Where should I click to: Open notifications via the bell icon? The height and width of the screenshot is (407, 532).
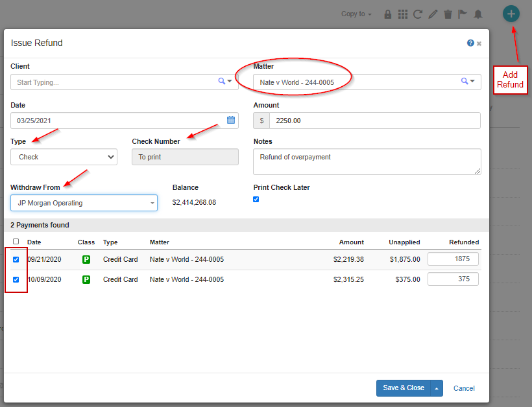[478, 14]
